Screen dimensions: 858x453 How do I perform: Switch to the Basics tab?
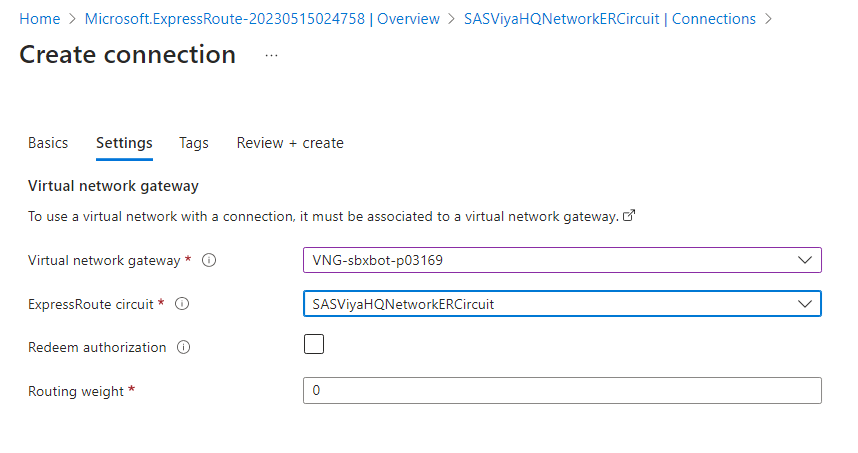48,143
